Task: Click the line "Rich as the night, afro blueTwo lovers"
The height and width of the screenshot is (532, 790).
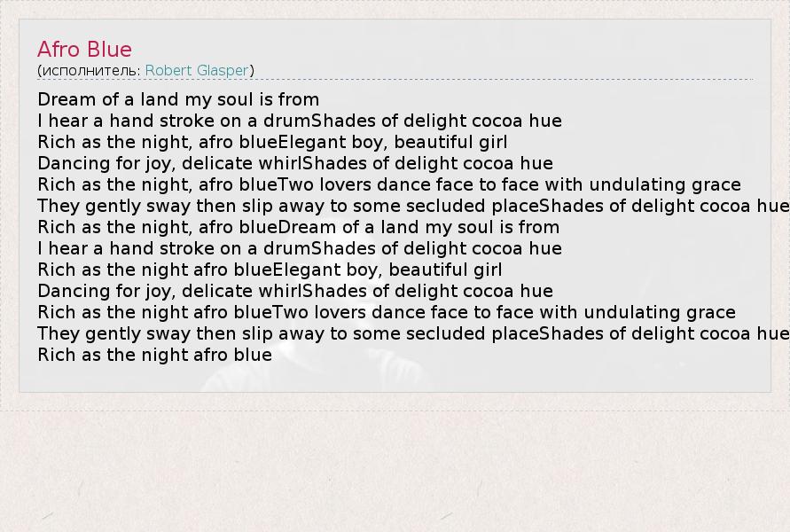Action: point(389,184)
